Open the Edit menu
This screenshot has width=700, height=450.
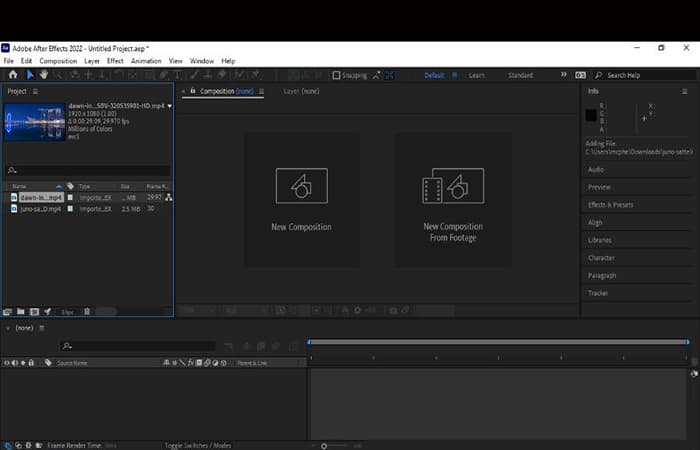point(26,61)
